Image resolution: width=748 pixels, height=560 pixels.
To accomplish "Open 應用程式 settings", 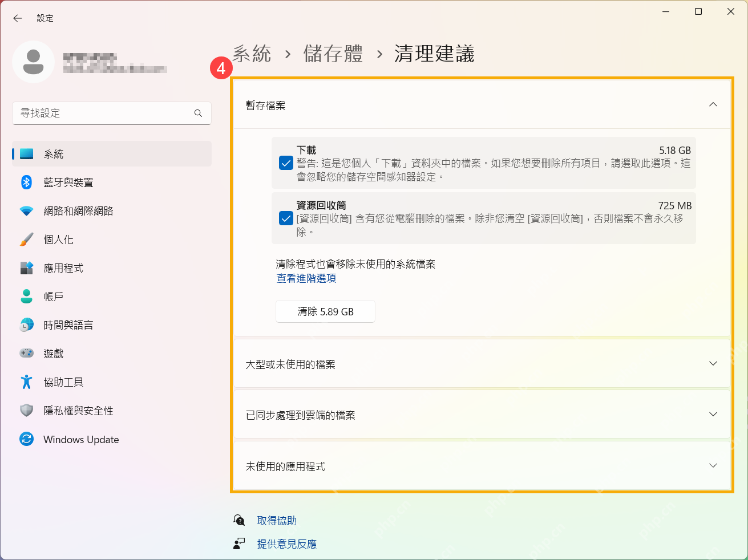I will (112, 268).
